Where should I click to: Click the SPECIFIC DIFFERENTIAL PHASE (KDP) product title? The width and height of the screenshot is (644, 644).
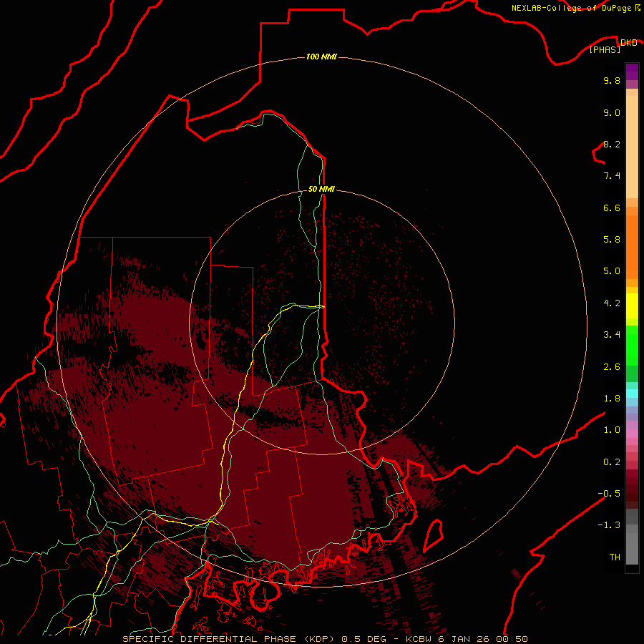coord(230,639)
